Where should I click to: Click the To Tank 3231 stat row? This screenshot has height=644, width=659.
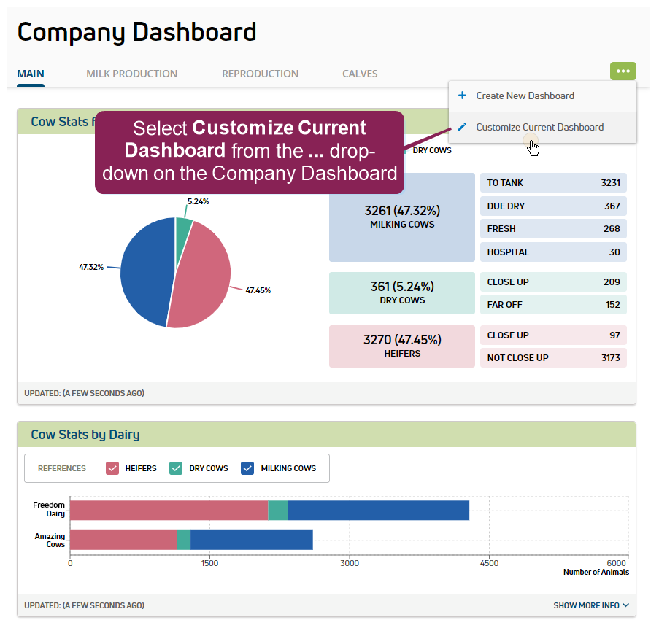[553, 183]
